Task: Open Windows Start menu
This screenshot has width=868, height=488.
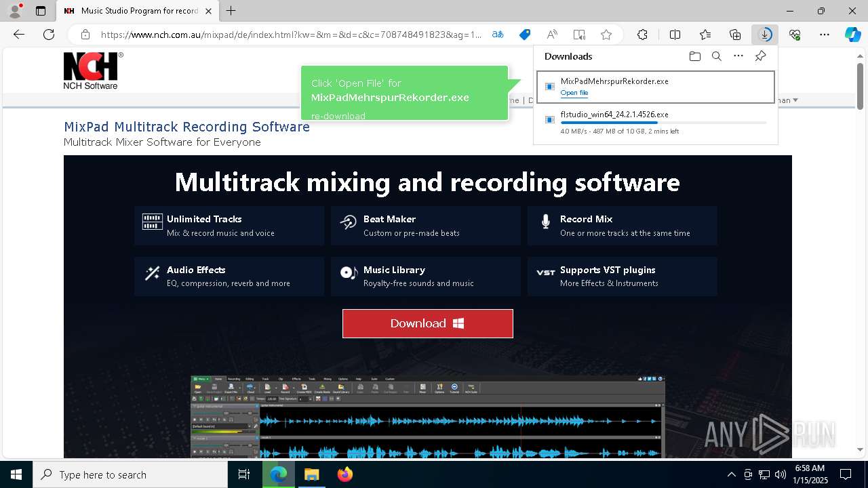Action: (16, 474)
